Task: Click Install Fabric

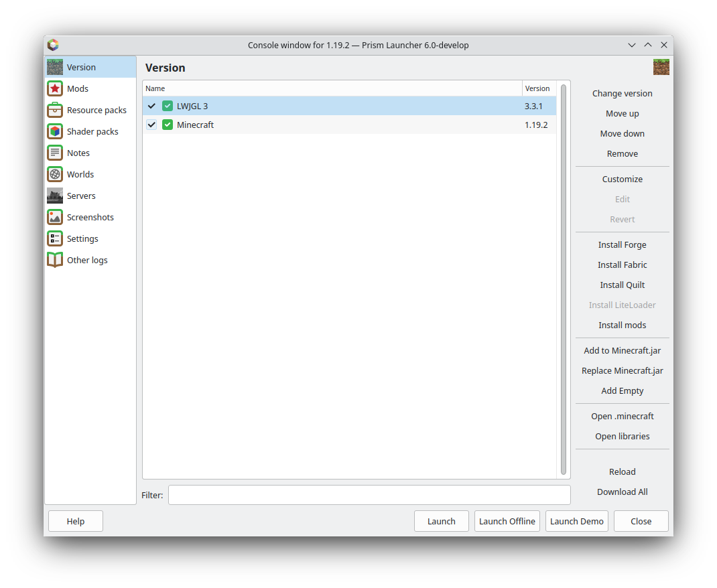Action: (622, 265)
